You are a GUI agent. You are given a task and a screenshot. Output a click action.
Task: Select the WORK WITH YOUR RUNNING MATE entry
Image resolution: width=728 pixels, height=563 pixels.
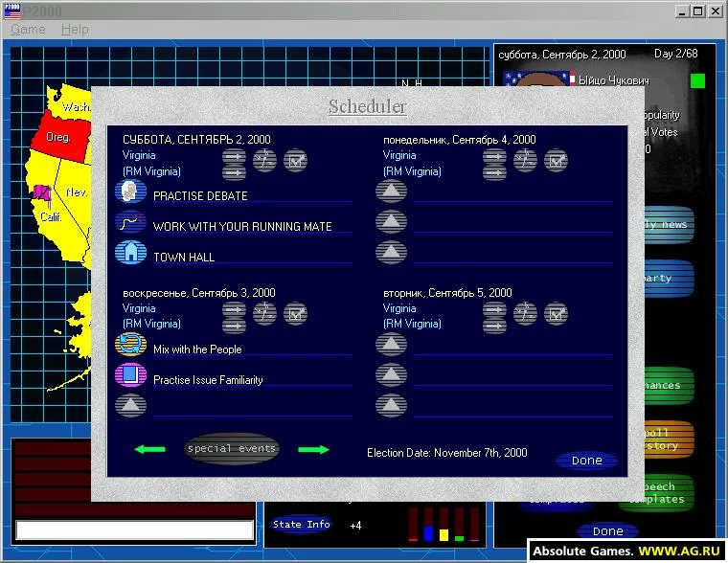click(242, 227)
